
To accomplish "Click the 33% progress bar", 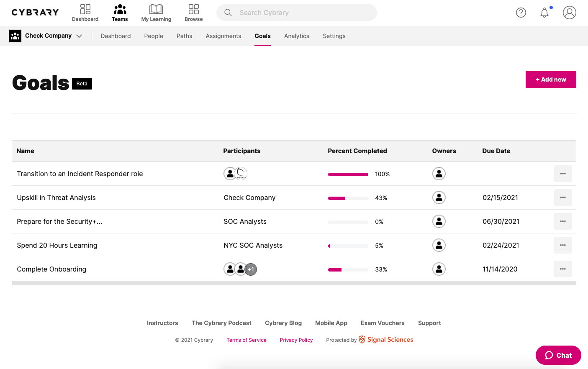I will coord(348,270).
